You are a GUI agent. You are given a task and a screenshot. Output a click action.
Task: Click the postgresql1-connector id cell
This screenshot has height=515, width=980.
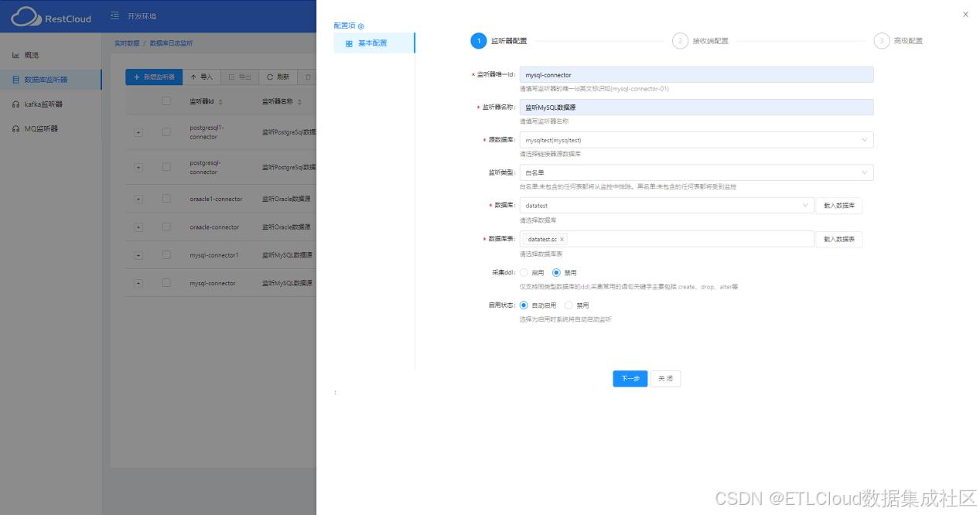207,132
